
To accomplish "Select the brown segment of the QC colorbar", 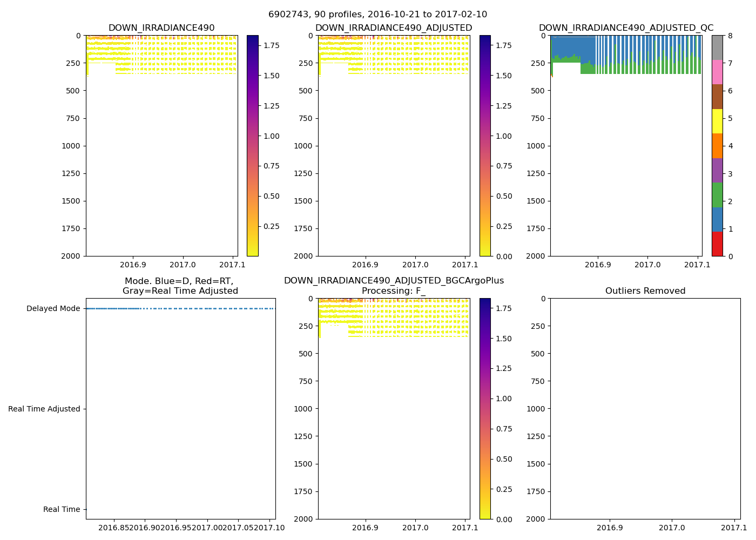I will (717, 97).
